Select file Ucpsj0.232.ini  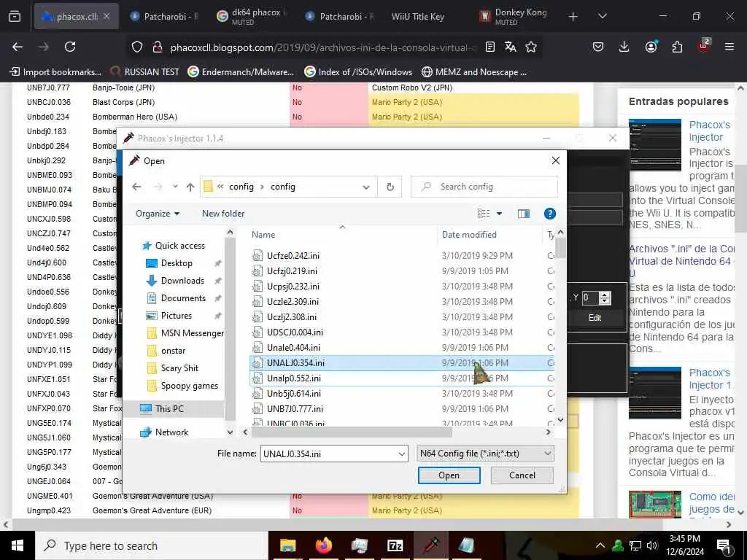click(293, 286)
